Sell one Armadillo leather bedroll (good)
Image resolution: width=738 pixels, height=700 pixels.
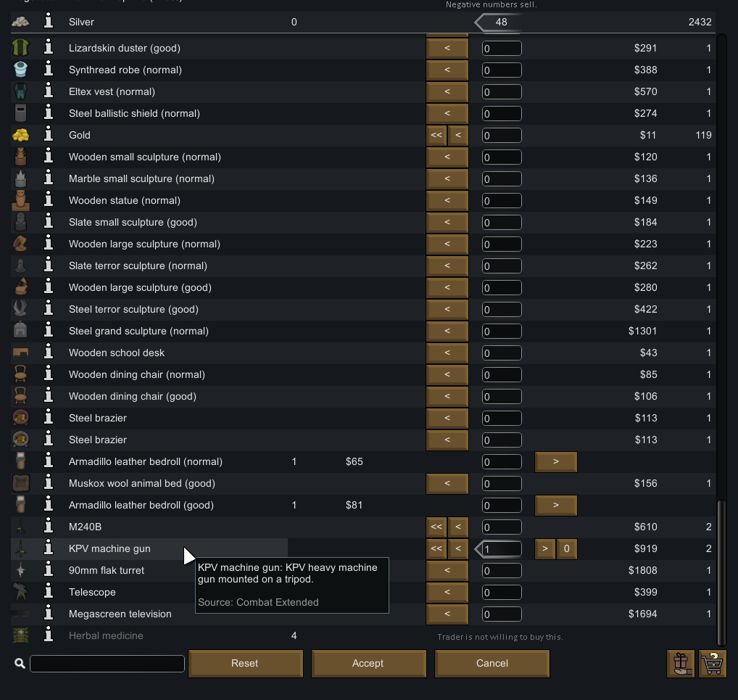click(x=556, y=505)
